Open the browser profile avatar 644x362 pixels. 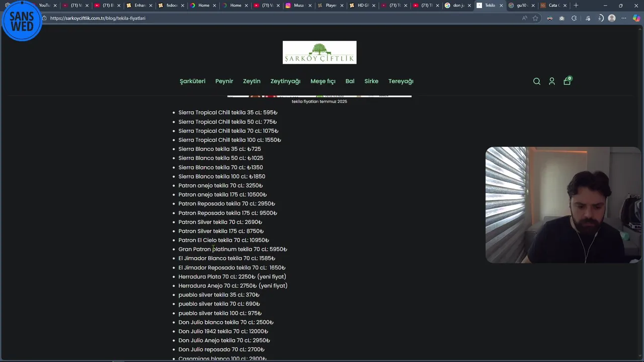click(612, 18)
